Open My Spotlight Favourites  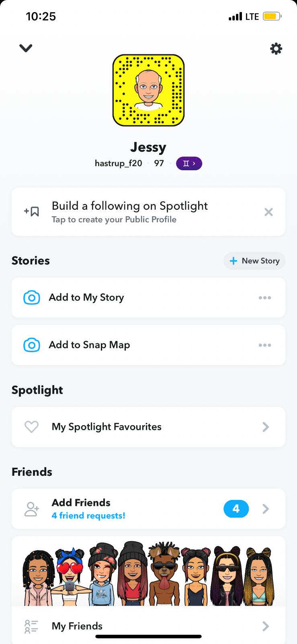click(x=107, y=427)
